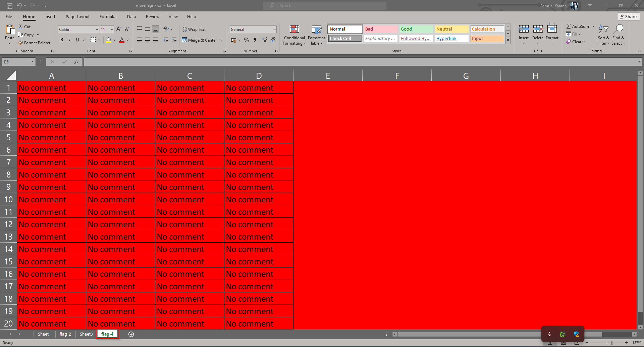The height and width of the screenshot is (347, 644).
Task: Click the Percent Style icon
Action: pos(247,40)
